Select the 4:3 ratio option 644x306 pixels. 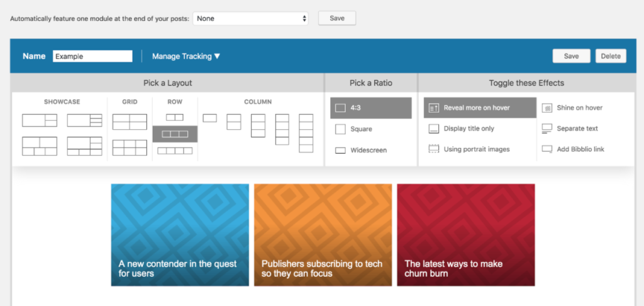click(x=370, y=108)
